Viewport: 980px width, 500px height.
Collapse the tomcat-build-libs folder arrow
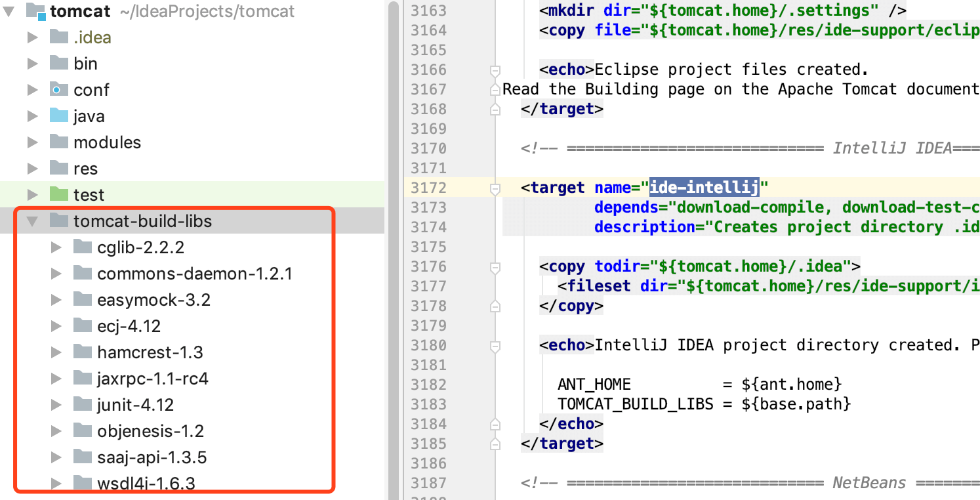pyautogui.click(x=32, y=222)
